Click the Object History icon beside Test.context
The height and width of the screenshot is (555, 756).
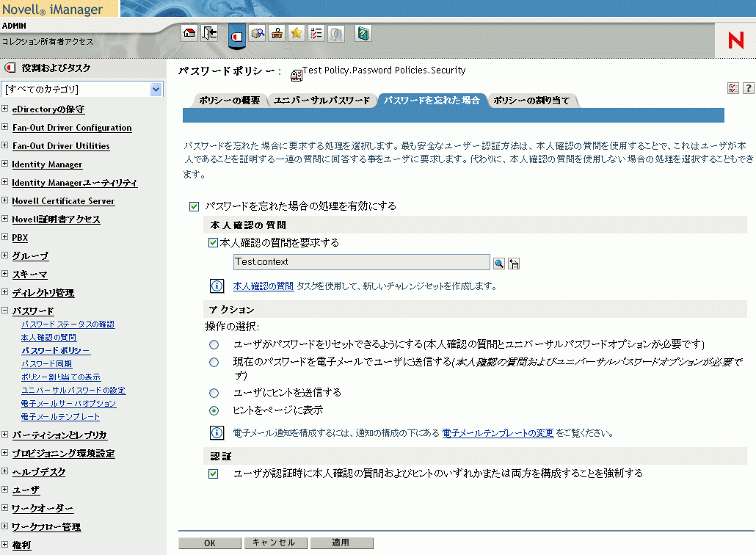[x=514, y=264]
